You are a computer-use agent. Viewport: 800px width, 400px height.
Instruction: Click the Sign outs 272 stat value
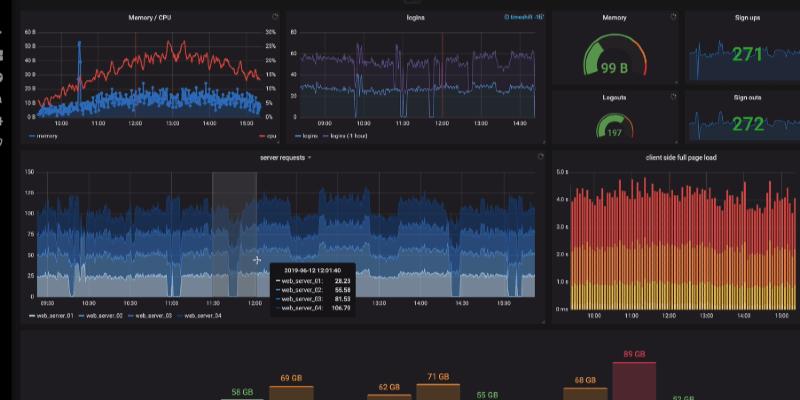748,124
